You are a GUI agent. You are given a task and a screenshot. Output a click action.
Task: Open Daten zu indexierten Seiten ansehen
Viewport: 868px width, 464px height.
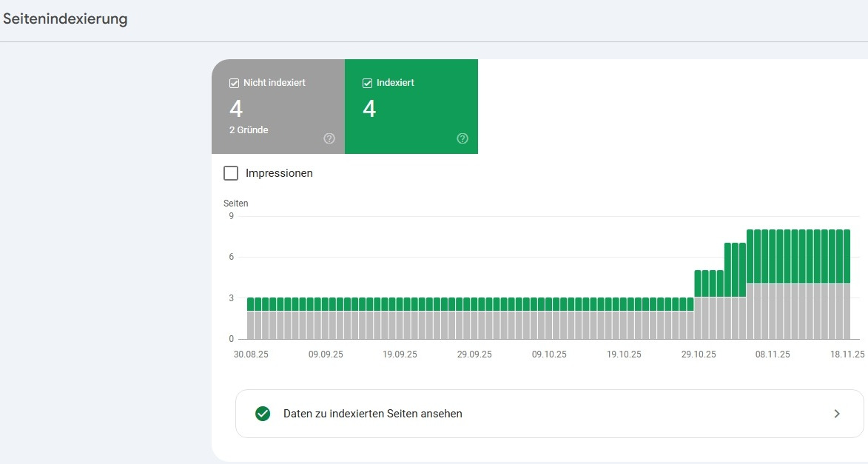coord(372,414)
